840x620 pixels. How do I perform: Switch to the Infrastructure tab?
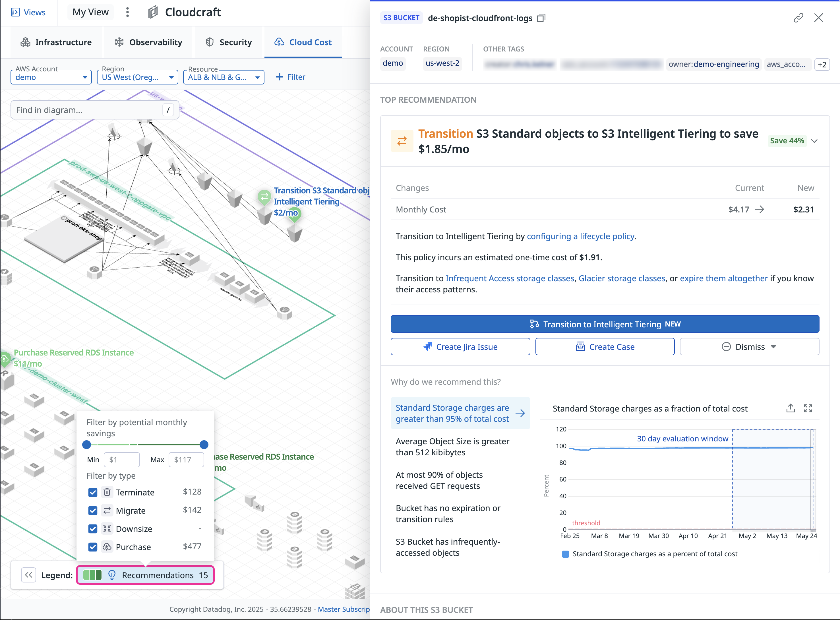(56, 42)
